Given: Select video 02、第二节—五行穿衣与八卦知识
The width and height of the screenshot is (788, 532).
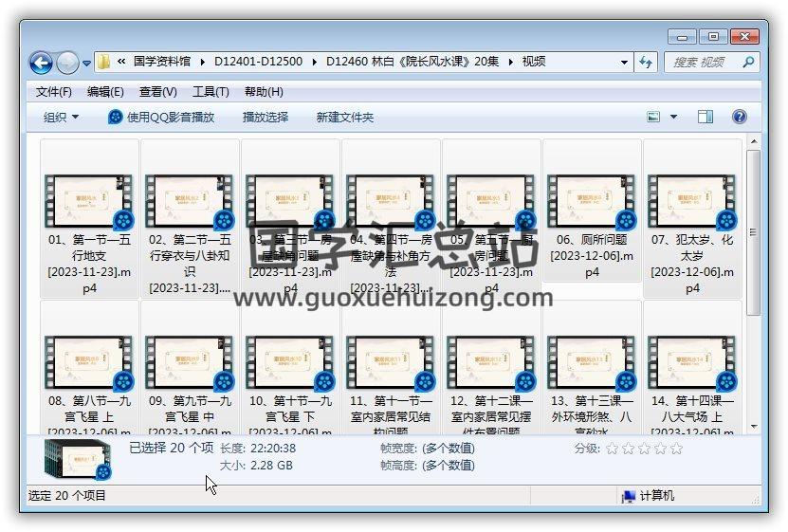Looking at the screenshot, I should click(190, 201).
